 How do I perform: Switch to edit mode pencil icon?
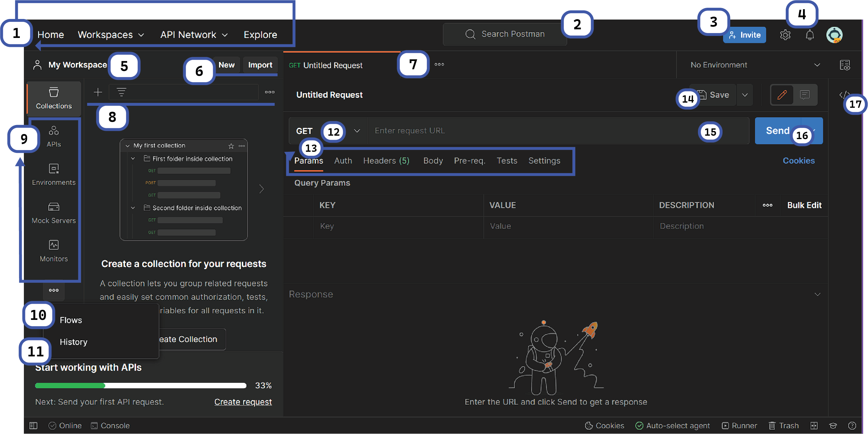(x=782, y=95)
